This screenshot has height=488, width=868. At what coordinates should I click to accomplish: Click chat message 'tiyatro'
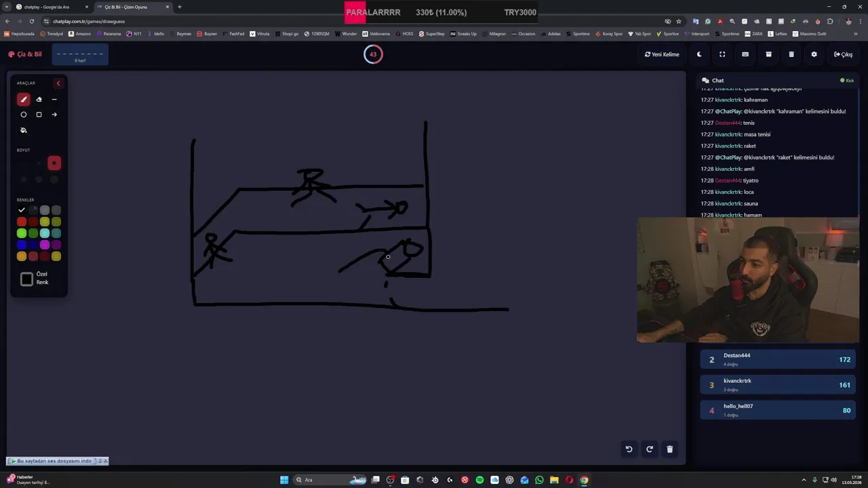(750, 180)
